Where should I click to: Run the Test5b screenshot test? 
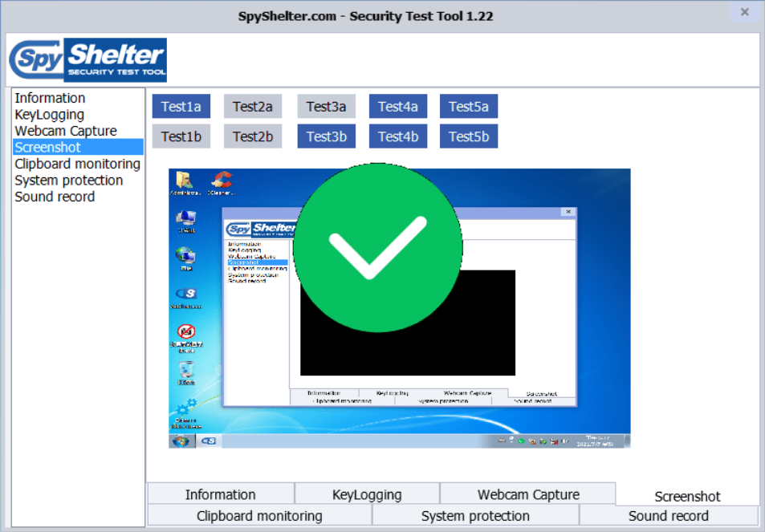coord(469,136)
